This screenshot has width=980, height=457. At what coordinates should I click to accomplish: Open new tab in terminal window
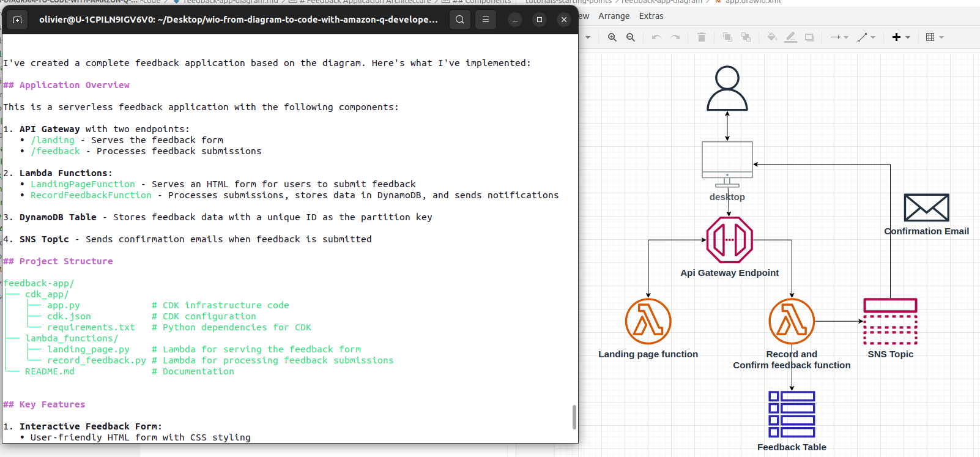(17, 20)
